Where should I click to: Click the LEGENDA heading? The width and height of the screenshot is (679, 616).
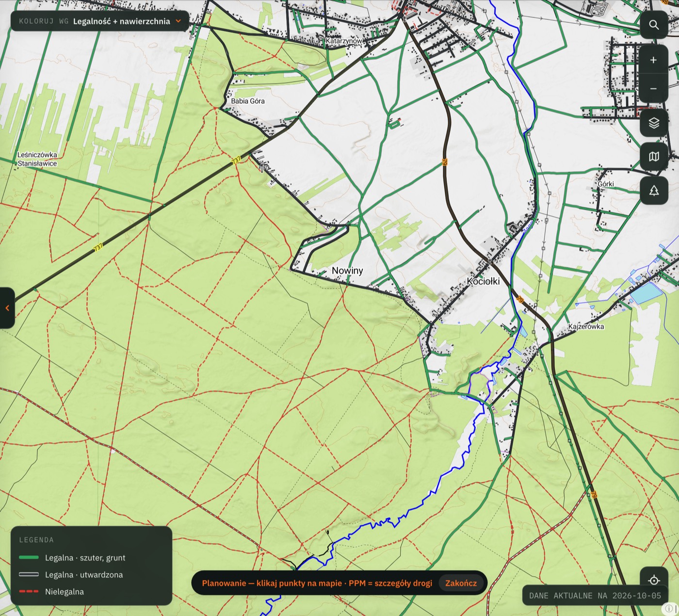pos(36,540)
